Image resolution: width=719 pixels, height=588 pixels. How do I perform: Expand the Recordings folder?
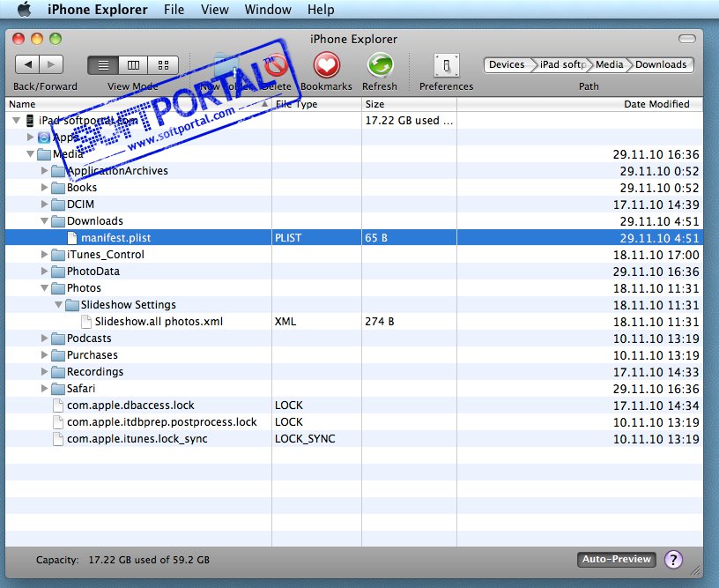pos(44,371)
